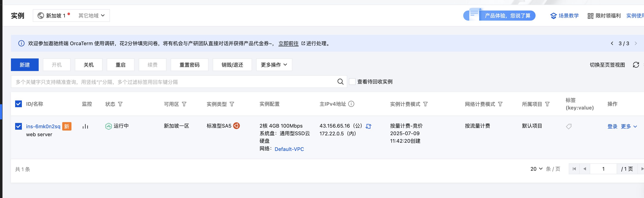Click the 销毁/退还 terminate button
Viewport: 644px width, 198px height.
click(x=232, y=65)
